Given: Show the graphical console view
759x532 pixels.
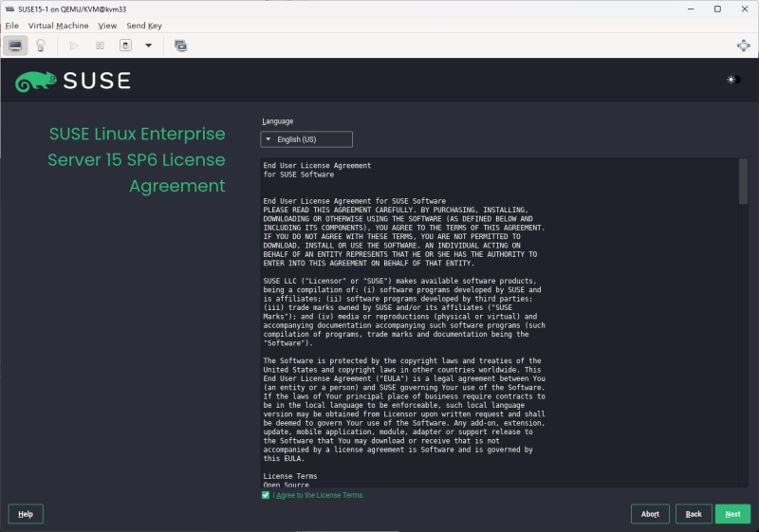Looking at the screenshot, I should (x=15, y=46).
